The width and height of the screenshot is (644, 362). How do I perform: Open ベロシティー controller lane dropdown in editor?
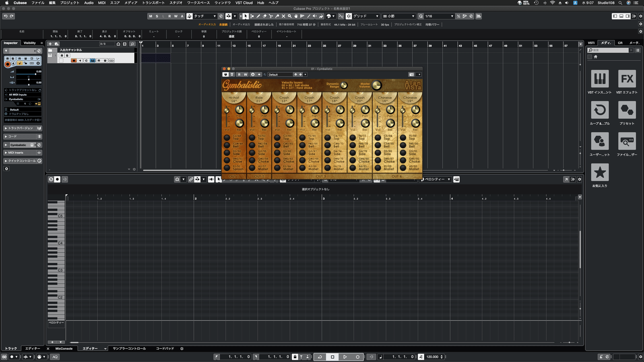[x=436, y=179]
